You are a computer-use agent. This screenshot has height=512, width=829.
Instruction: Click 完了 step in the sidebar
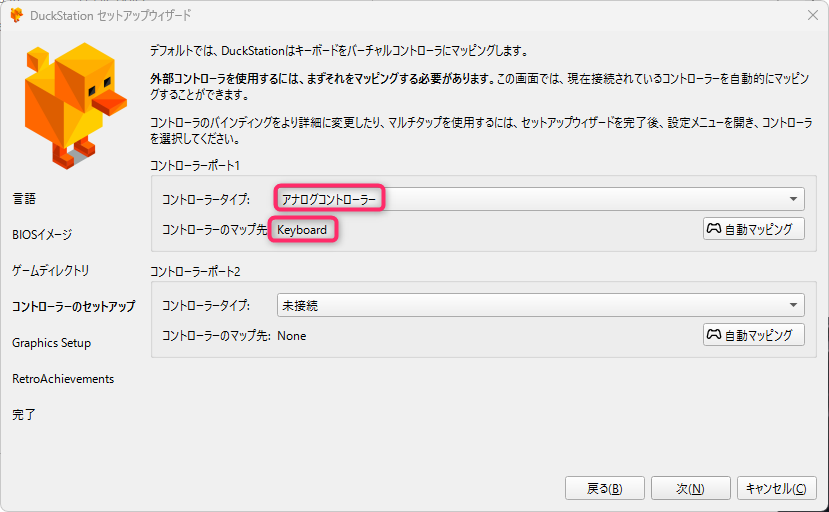click(x=24, y=415)
